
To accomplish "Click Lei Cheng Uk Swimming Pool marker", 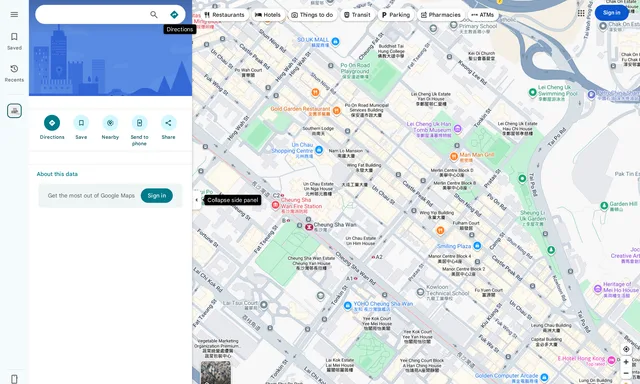I will tap(532, 92).
